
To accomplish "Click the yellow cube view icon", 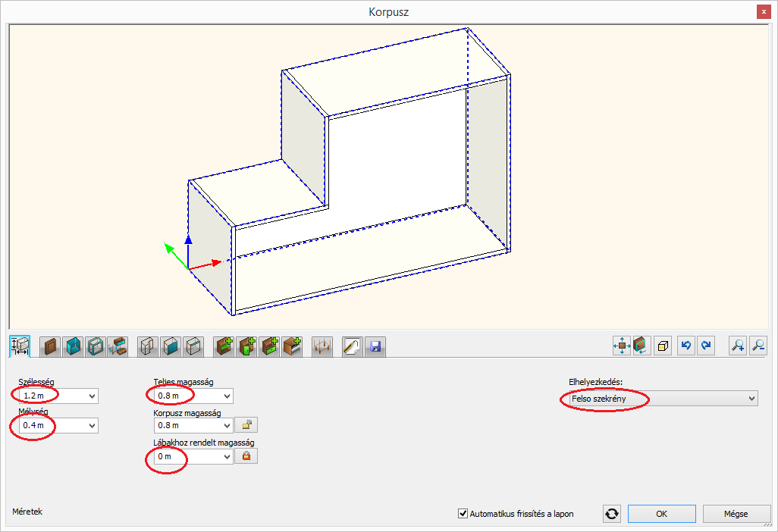I will 663,346.
